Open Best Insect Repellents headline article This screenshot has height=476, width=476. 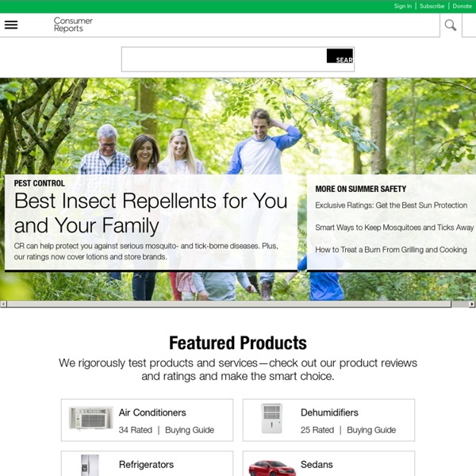tap(151, 213)
